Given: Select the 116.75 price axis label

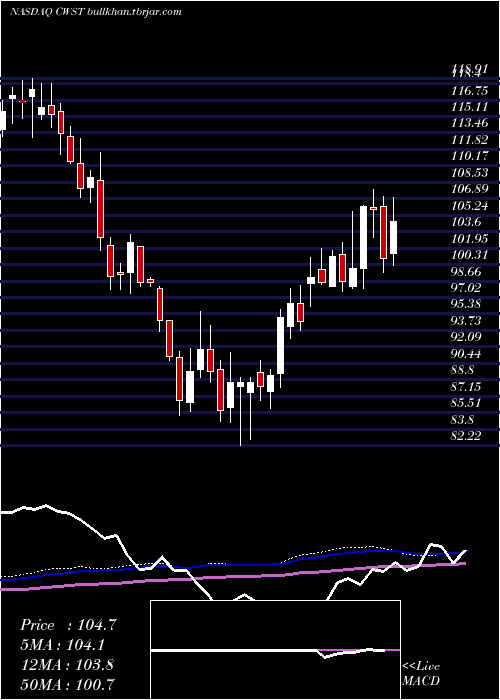Looking at the screenshot, I should pyautogui.click(x=469, y=91).
